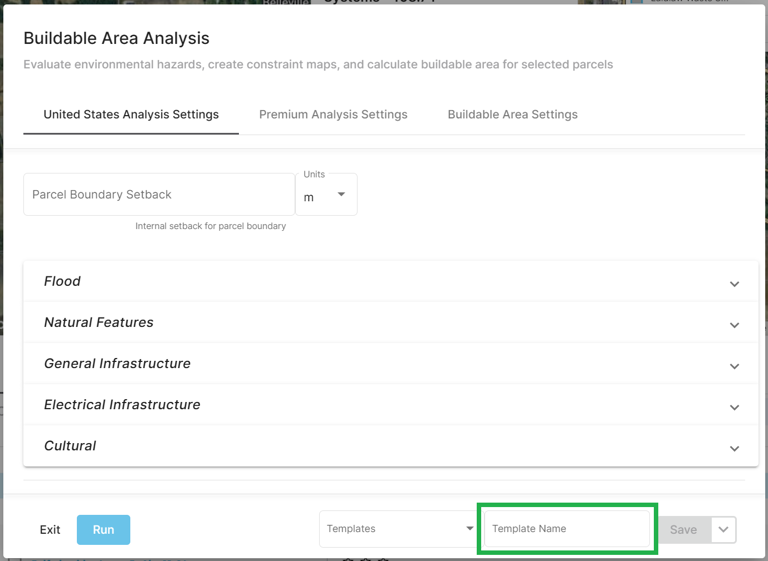Open the Templates dropdown

[399, 529]
